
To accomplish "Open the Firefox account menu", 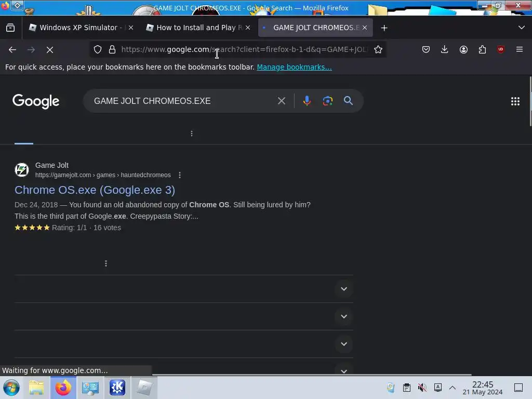I will tap(463, 49).
